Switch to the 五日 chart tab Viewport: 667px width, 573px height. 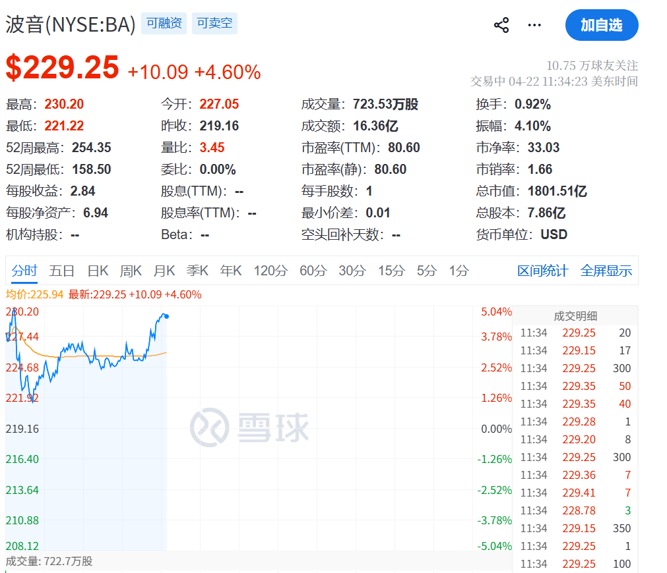(62, 270)
